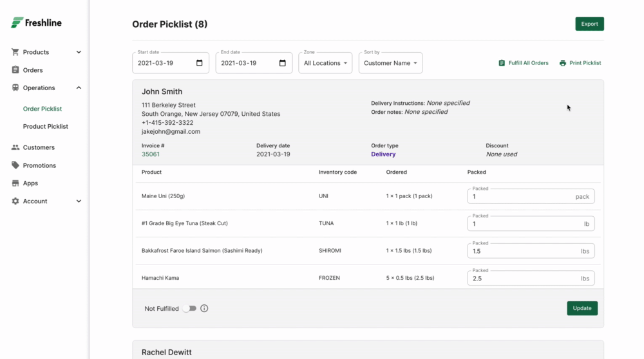
Task: Open the End date calendar picker icon
Action: pyautogui.click(x=283, y=63)
